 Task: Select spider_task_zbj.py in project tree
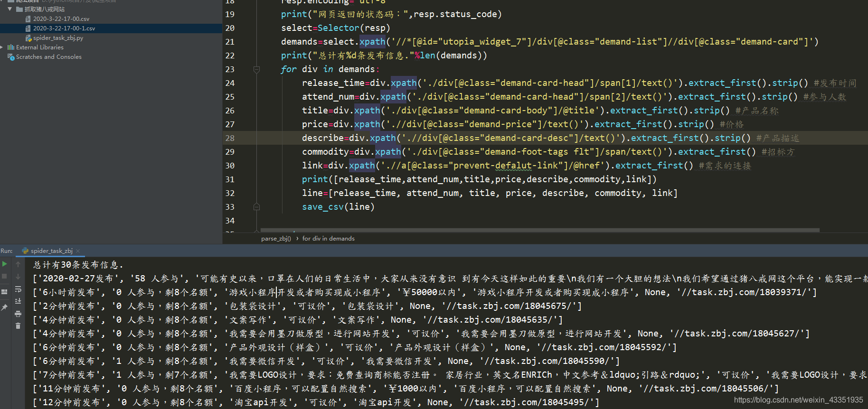point(58,38)
